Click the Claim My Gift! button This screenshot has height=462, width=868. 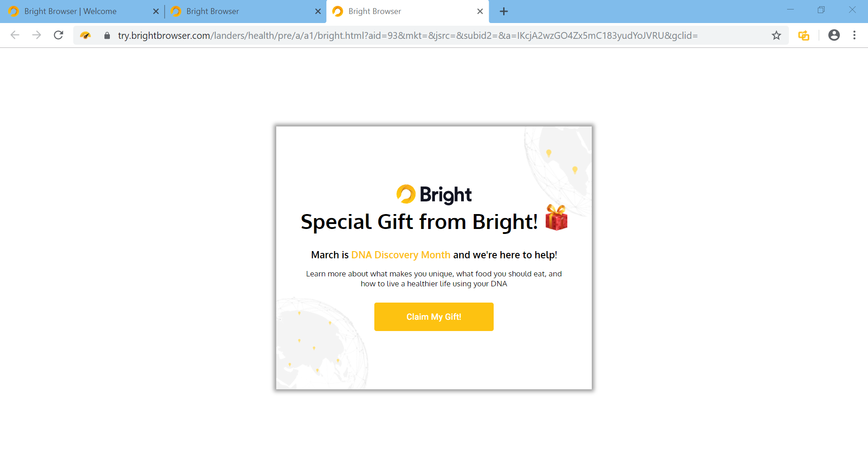point(434,317)
